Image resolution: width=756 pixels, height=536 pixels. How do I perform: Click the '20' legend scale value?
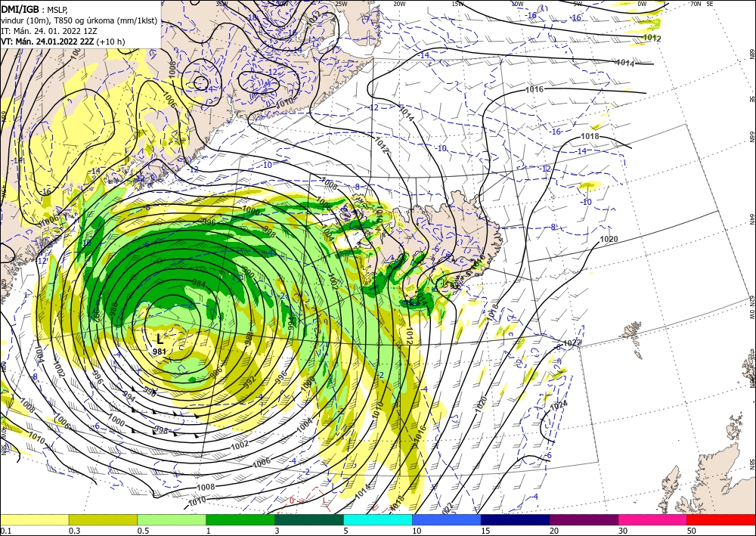pos(554,531)
